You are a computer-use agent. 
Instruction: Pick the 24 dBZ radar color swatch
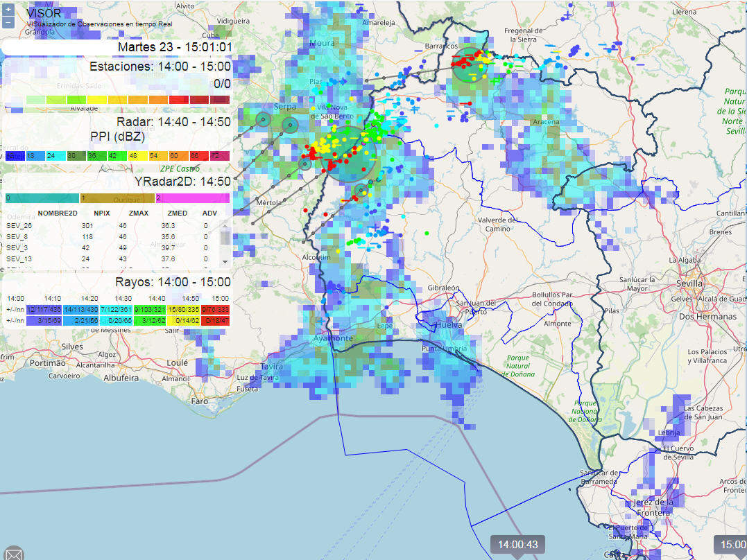[x=55, y=156]
